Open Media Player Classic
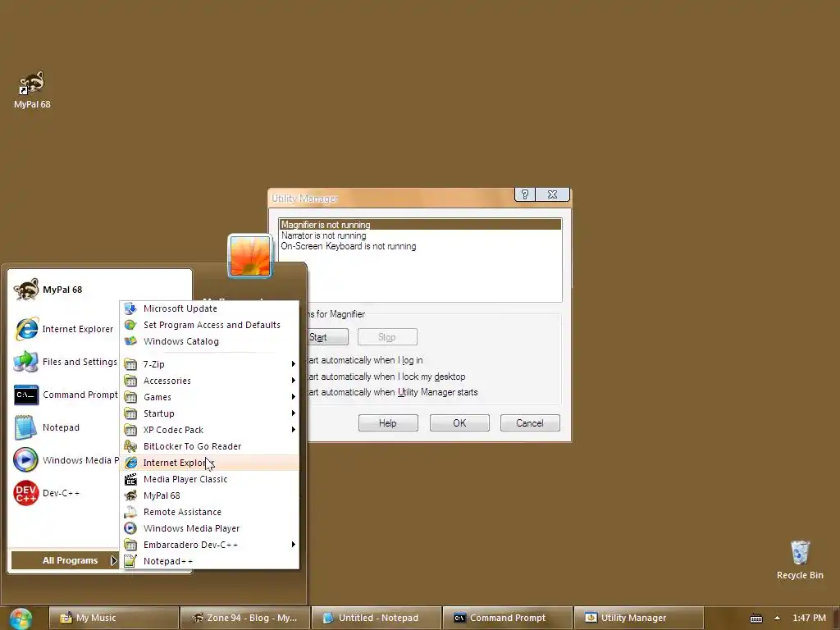 [x=209, y=479]
